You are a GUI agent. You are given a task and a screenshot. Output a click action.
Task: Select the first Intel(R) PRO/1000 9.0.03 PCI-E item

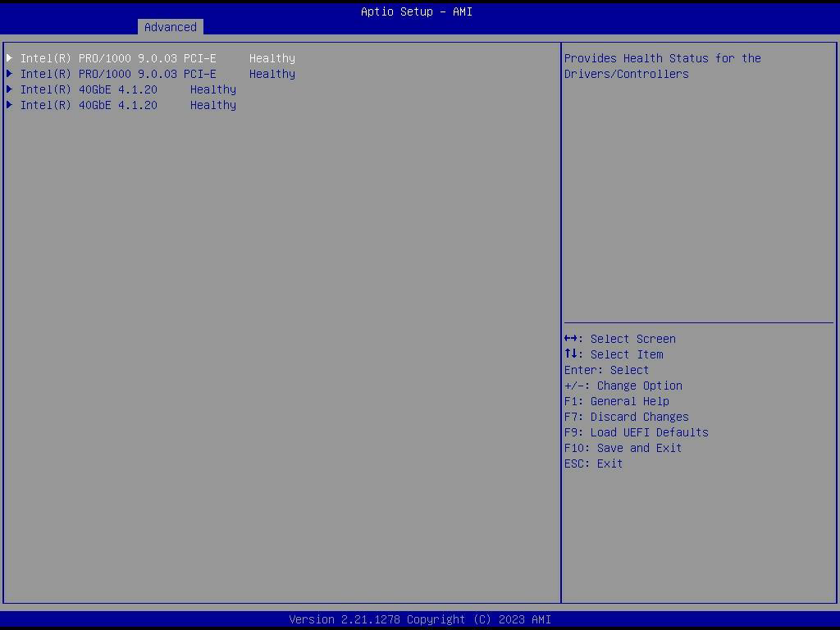point(118,58)
